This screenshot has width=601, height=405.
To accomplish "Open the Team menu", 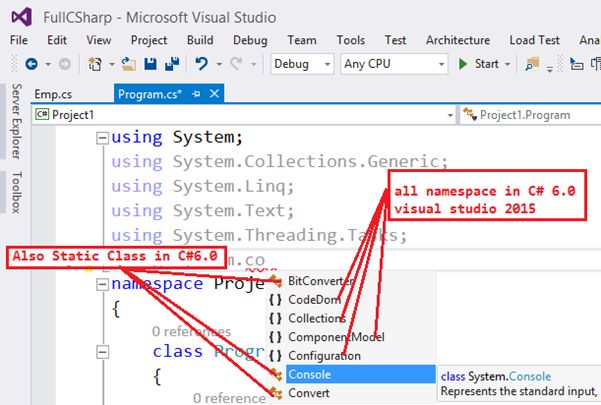I will point(302,40).
